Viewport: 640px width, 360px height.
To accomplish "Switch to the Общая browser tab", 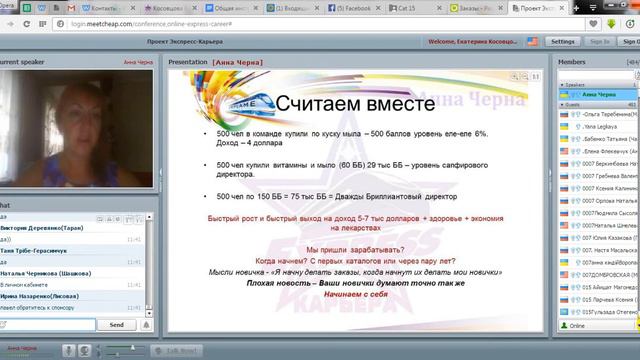I will click(x=231, y=8).
